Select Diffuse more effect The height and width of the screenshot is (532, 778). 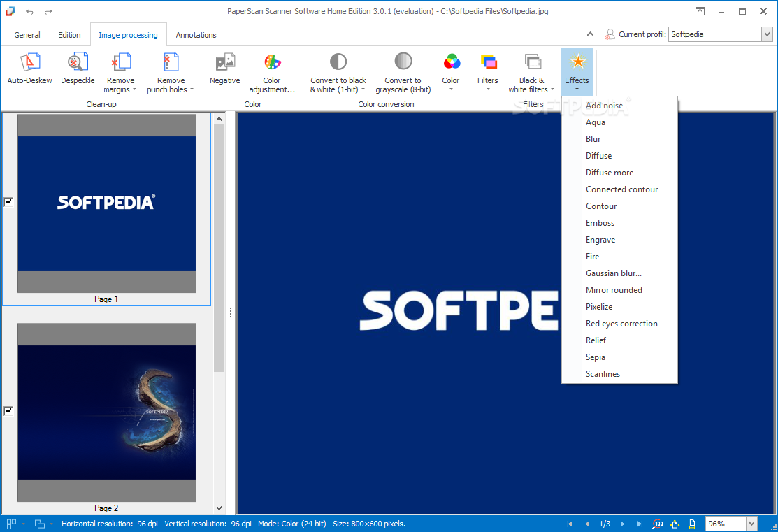[620, 173]
